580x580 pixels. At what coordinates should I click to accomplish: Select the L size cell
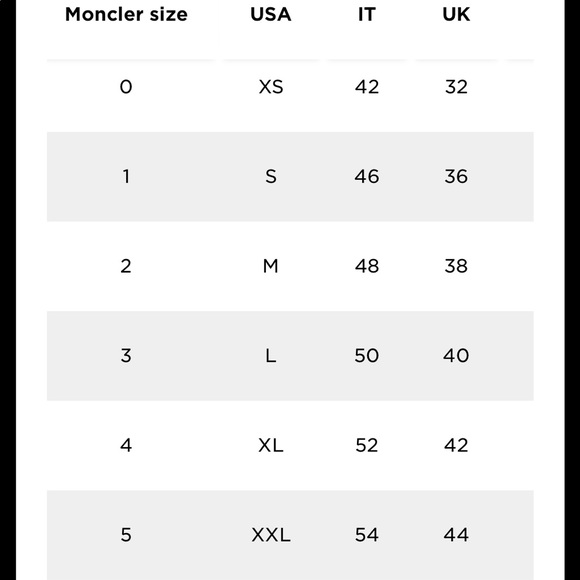(x=271, y=355)
